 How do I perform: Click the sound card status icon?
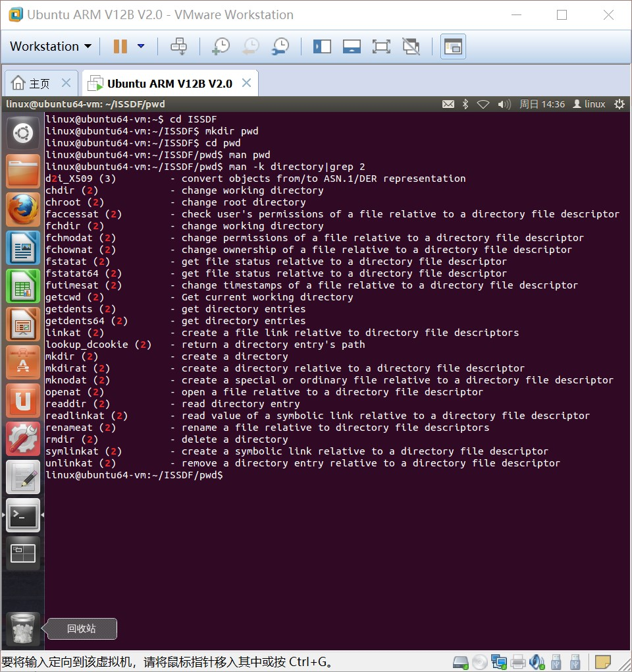point(537,662)
